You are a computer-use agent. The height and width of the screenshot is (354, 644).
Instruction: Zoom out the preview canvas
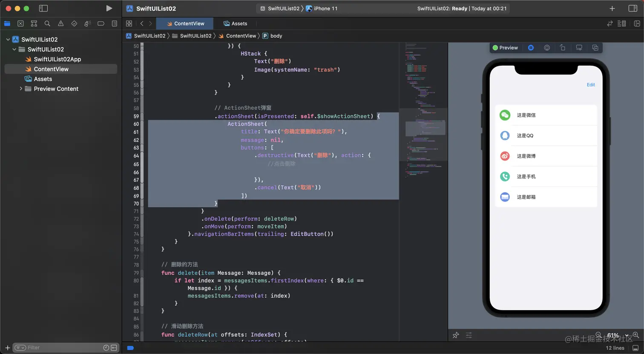(598, 335)
